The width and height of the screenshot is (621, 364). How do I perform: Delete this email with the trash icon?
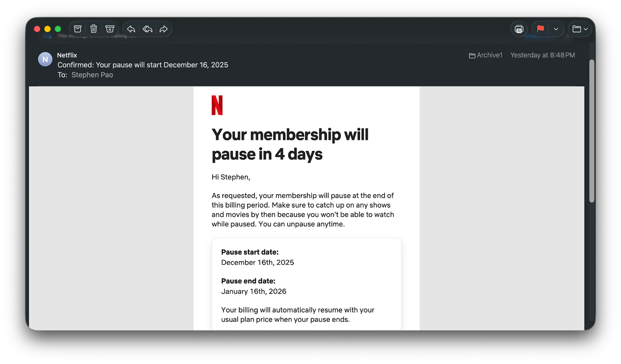pos(94,29)
